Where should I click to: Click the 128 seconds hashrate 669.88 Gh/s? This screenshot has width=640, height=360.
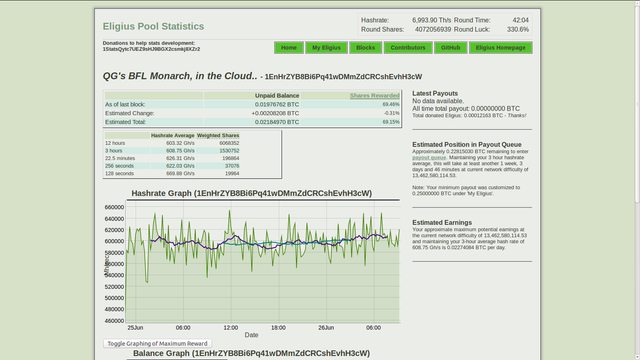click(180, 173)
